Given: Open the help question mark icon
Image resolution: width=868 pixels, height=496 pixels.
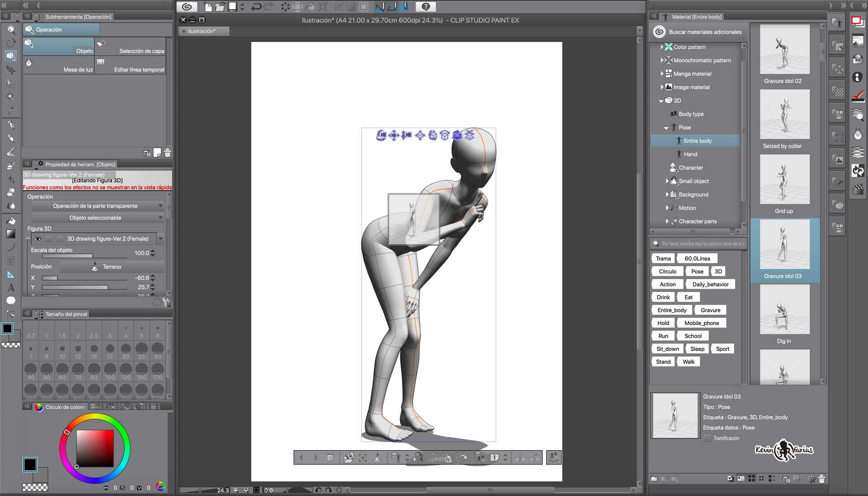Looking at the screenshot, I should click(425, 7).
